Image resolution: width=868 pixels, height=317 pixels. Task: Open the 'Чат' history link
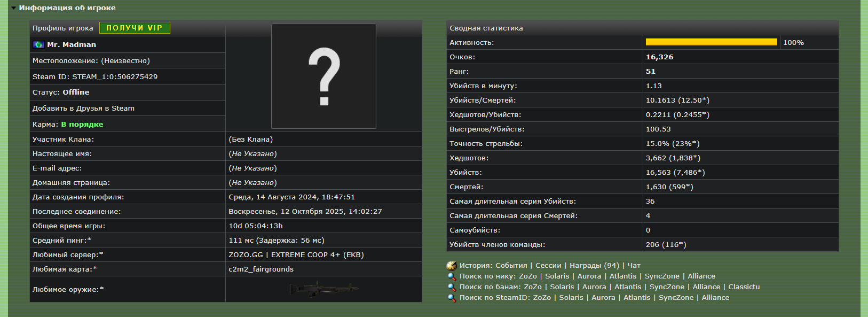tap(634, 266)
